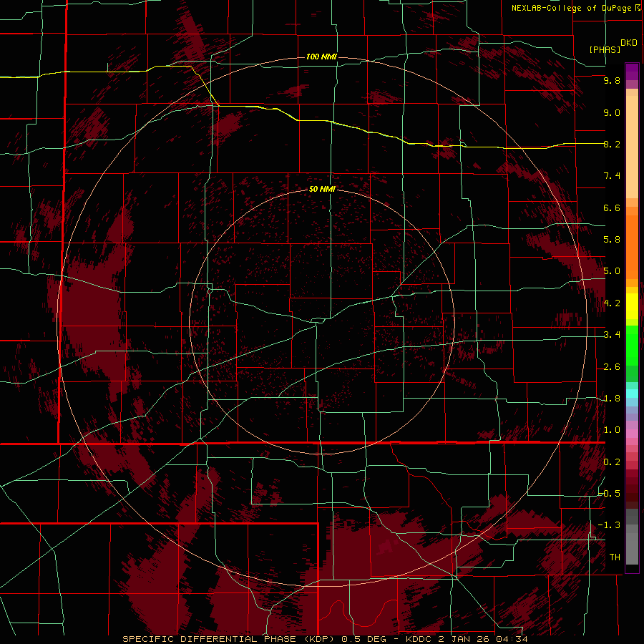Click the 50 NMI range ring label
This screenshot has height=644, width=644.
[322, 189]
